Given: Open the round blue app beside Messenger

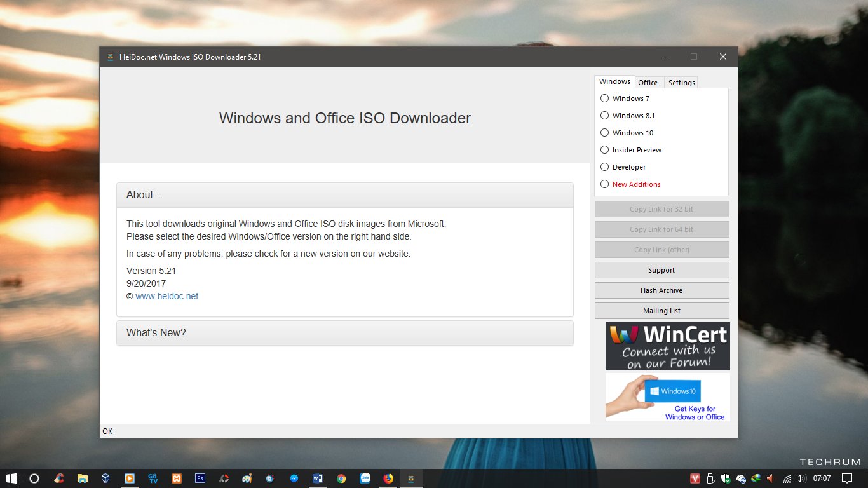Looking at the screenshot, I should point(271,478).
